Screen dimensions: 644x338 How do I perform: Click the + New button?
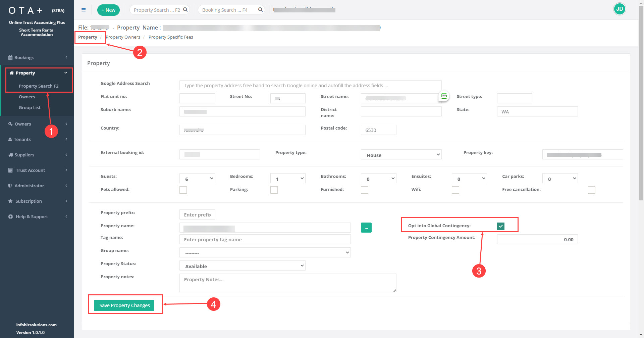click(x=108, y=10)
